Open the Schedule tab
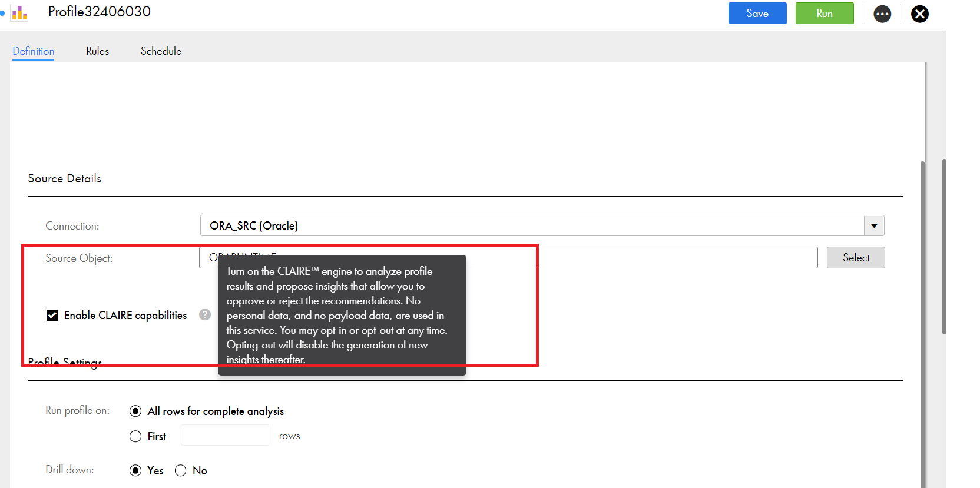Screen dimensions: 980x488 [161, 51]
